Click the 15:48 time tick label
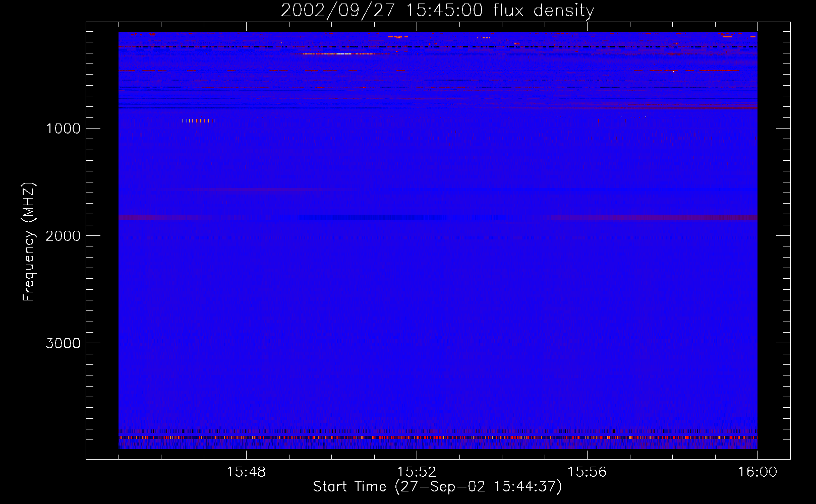This screenshot has height=504, width=816. click(x=246, y=472)
